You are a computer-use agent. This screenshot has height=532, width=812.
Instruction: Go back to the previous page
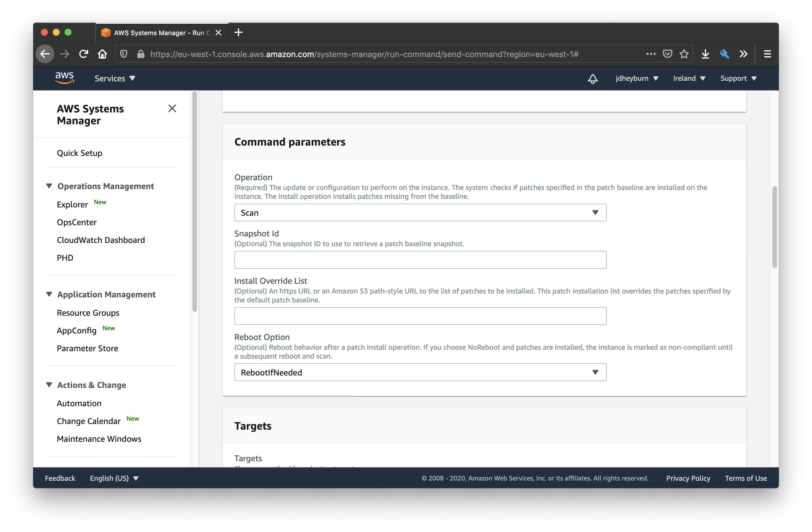click(x=45, y=54)
